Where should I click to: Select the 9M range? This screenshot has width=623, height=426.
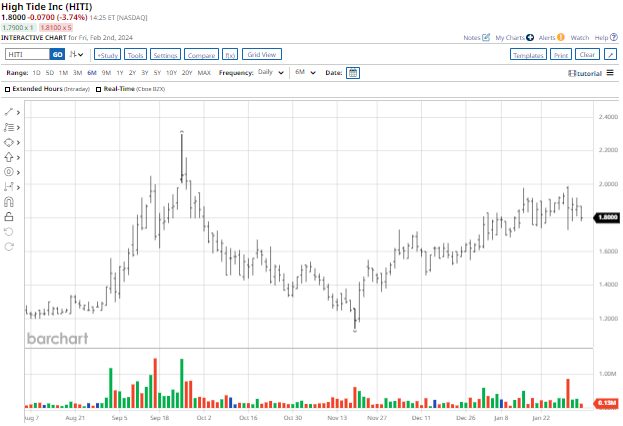(x=106, y=73)
